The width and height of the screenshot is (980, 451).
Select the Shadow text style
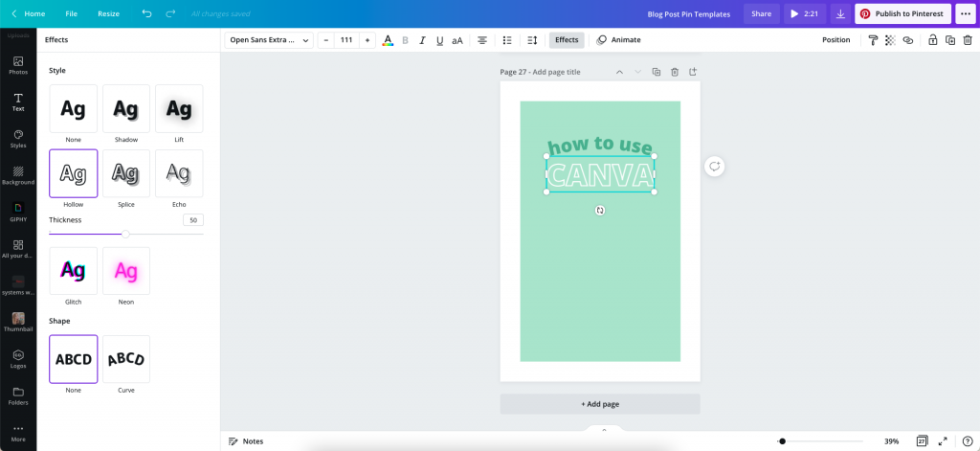[125, 109]
